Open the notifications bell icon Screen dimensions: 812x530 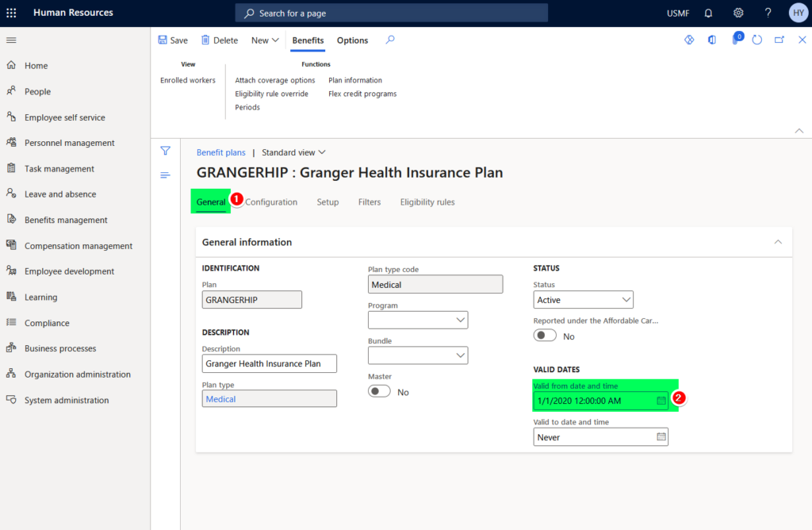tap(708, 13)
